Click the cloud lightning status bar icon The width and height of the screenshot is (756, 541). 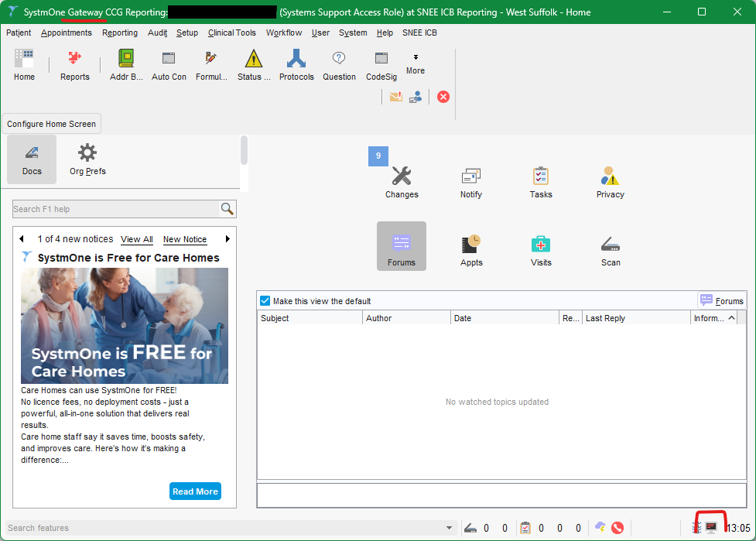pos(600,528)
